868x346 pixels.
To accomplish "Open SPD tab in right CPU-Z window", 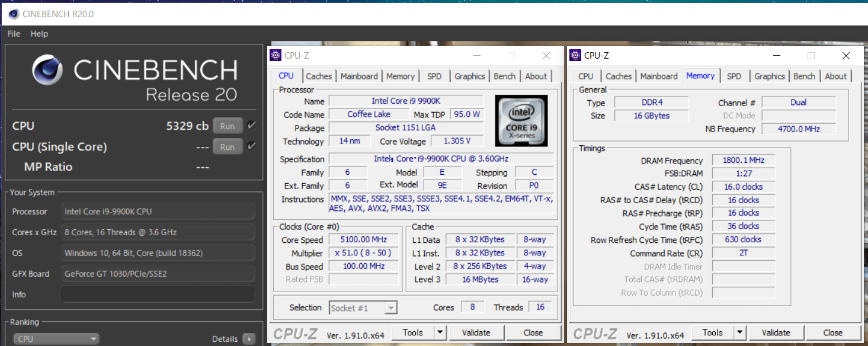I will point(734,76).
